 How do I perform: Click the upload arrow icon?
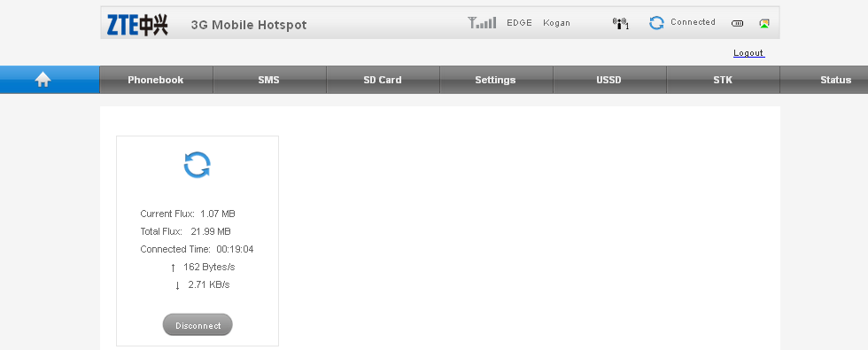click(173, 268)
